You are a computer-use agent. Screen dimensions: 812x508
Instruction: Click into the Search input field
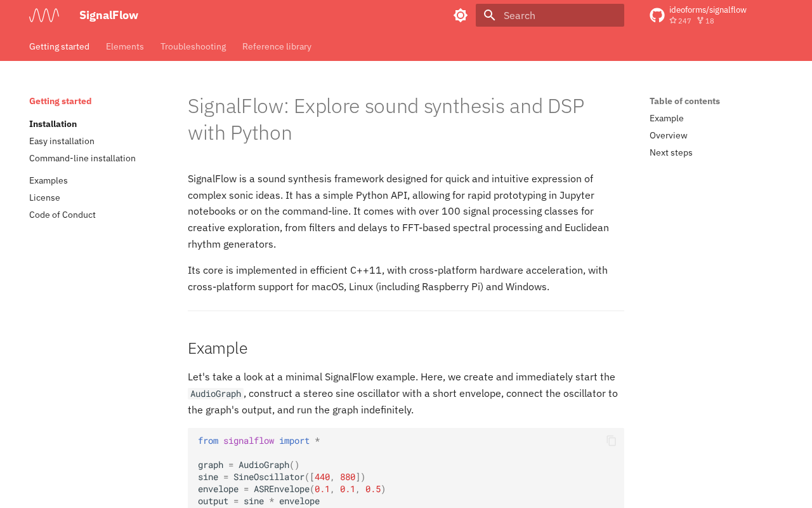click(558, 15)
